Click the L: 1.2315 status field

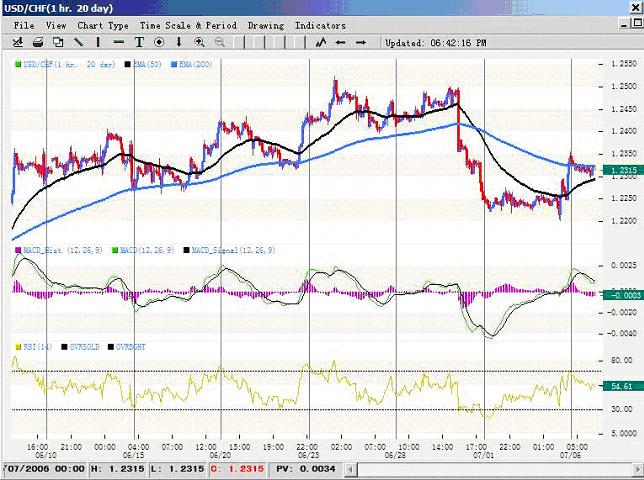pos(177,469)
